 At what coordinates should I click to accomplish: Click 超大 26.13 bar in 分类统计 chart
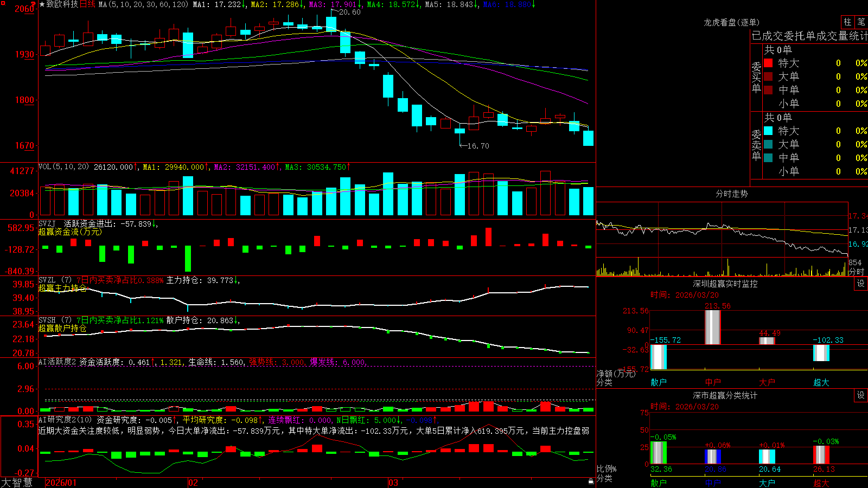pos(821,455)
